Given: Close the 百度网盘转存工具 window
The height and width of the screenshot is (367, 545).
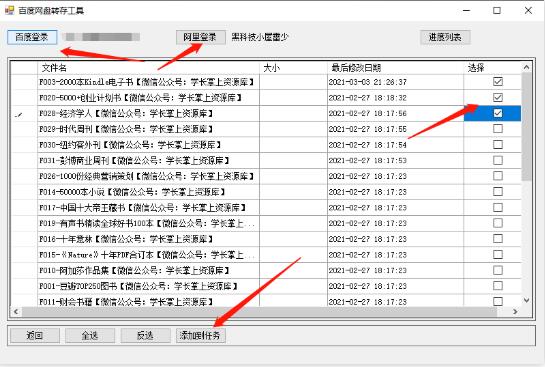Looking at the screenshot, I should coord(528,10).
